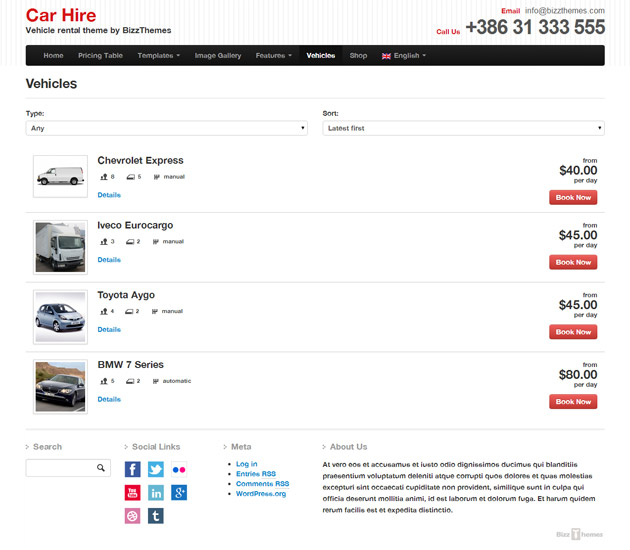This screenshot has width=630, height=550.
Task: Expand the Templates menu
Action: pyautogui.click(x=159, y=55)
